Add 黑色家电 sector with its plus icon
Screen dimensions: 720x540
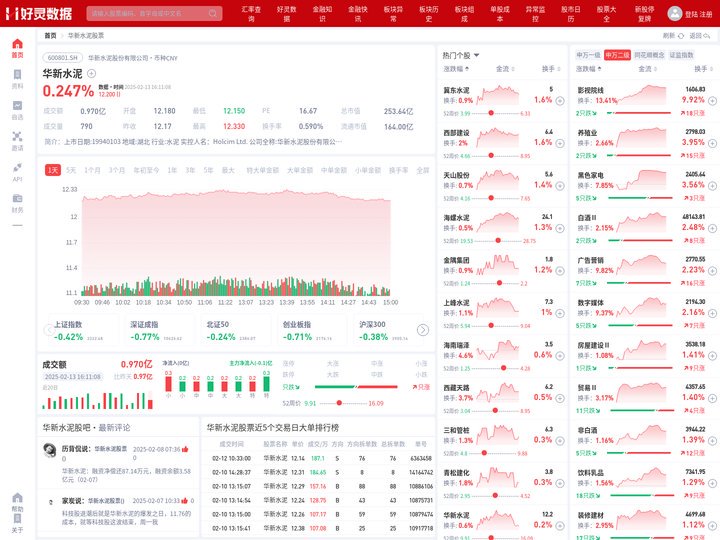point(712,186)
